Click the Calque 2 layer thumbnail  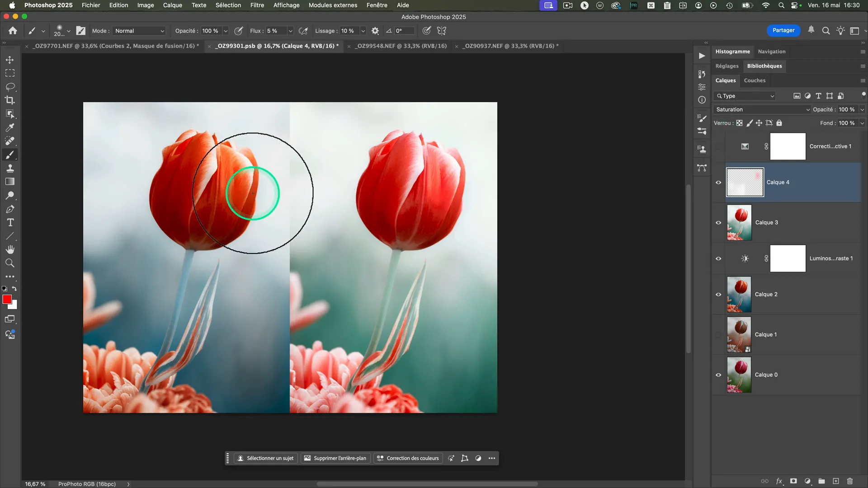739,295
